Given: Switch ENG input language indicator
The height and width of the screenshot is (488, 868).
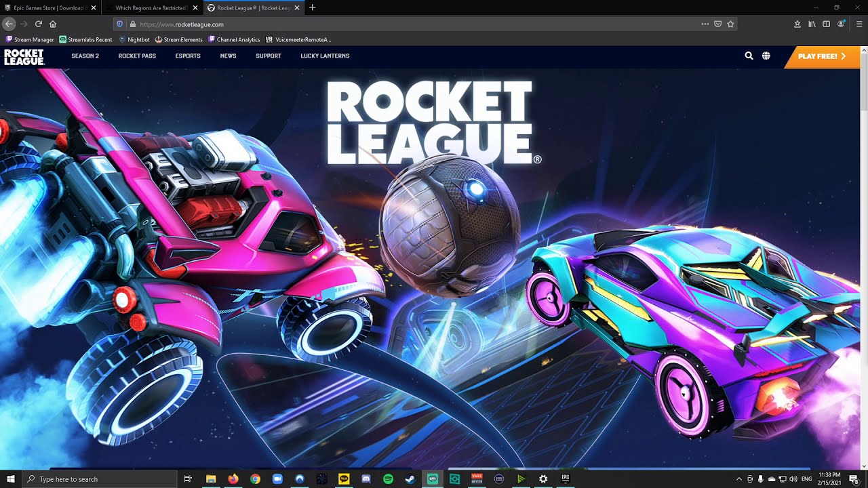Looking at the screenshot, I should 807,479.
